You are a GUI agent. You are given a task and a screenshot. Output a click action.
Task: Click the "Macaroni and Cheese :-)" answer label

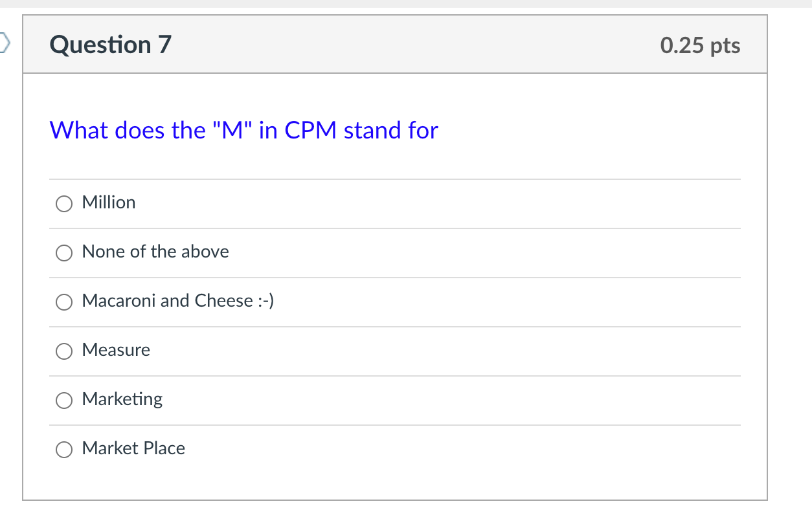point(177,301)
